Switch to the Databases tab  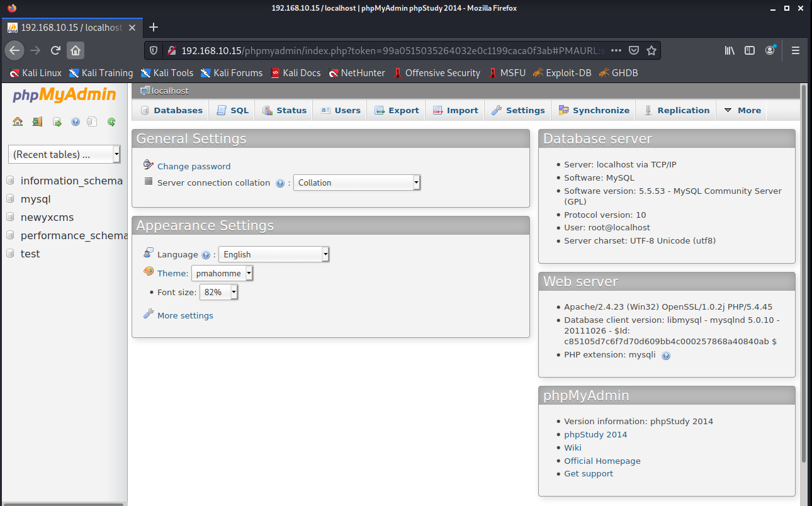pyautogui.click(x=171, y=110)
